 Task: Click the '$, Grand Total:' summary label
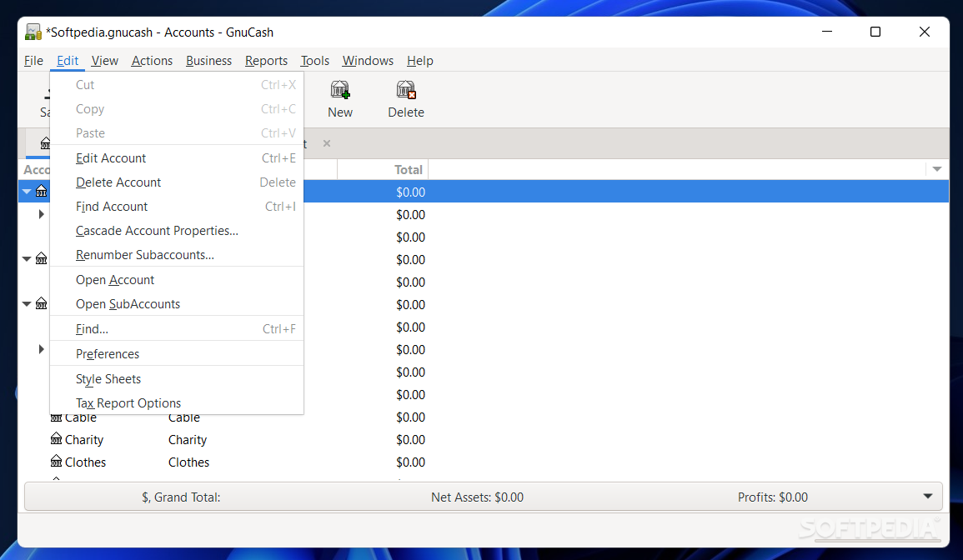[181, 497]
